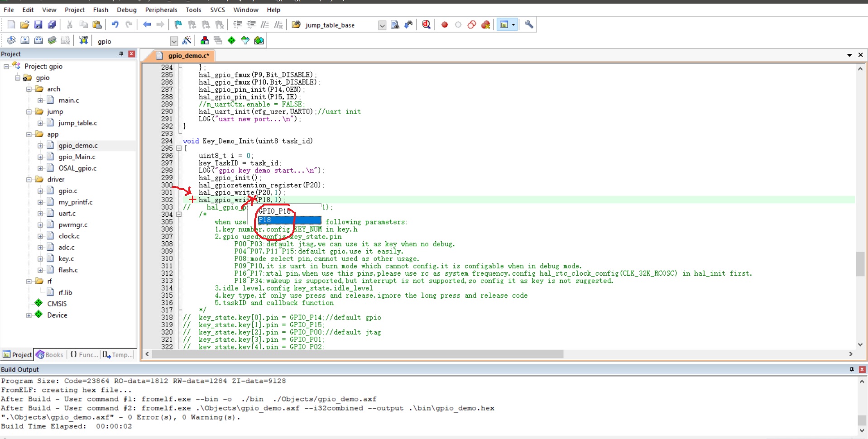Collapse the jump folder
The width and height of the screenshot is (868, 439).
point(29,112)
